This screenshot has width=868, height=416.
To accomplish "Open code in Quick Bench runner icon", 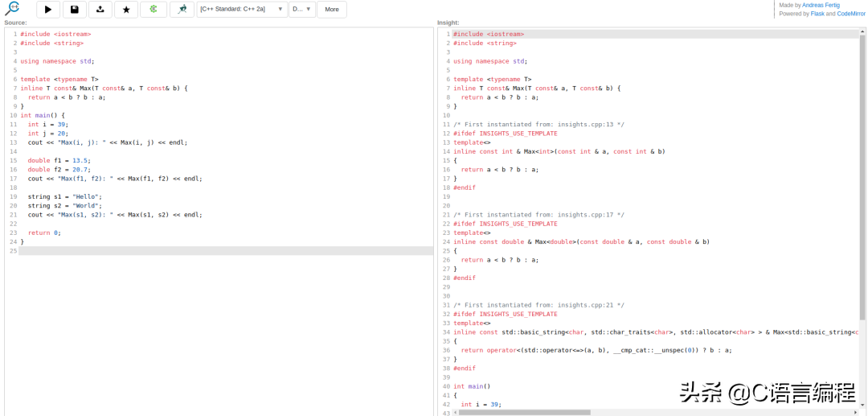I will point(182,10).
